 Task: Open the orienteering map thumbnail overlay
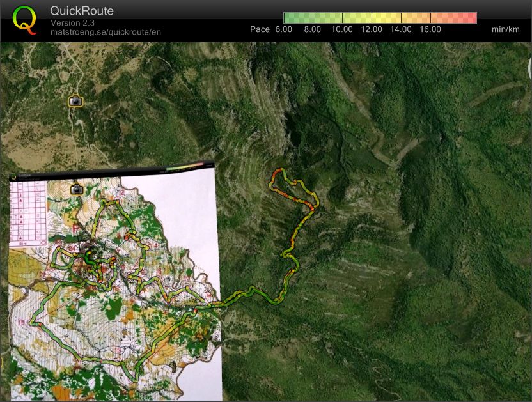click(x=115, y=282)
